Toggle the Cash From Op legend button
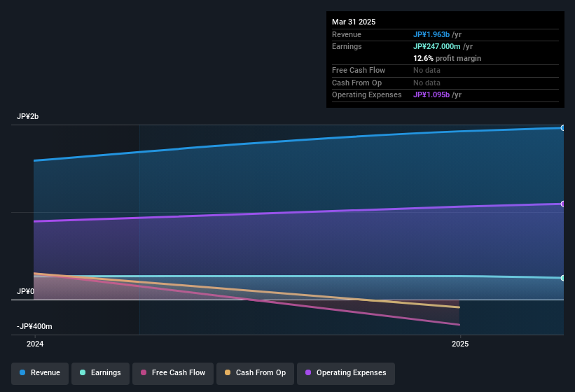Viewport: 575px width, 392px height. click(255, 373)
